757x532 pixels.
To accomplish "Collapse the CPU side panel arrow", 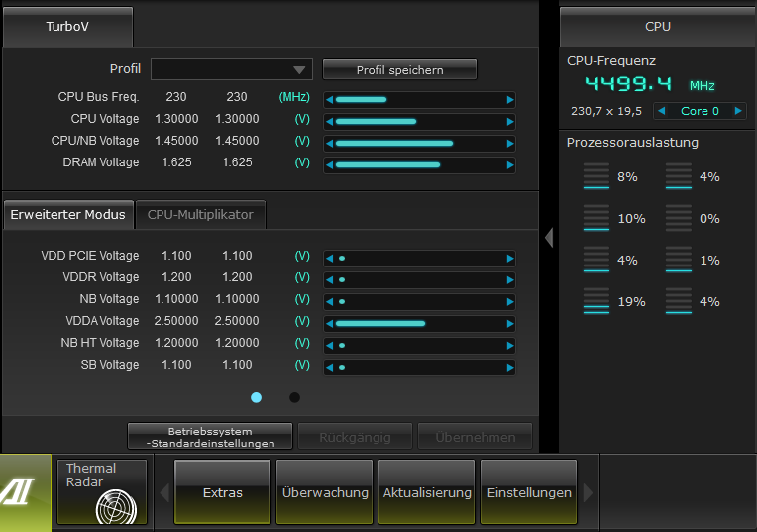I will tap(549, 238).
